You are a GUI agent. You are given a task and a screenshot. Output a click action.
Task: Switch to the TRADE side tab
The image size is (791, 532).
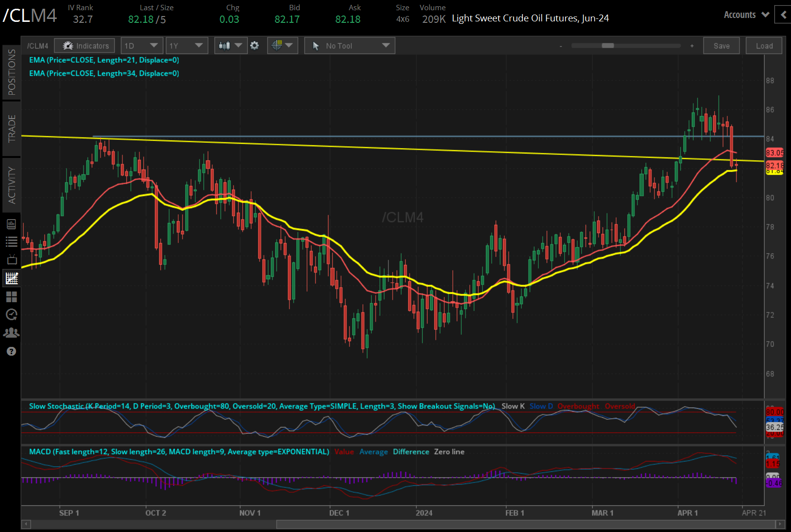tap(12, 129)
